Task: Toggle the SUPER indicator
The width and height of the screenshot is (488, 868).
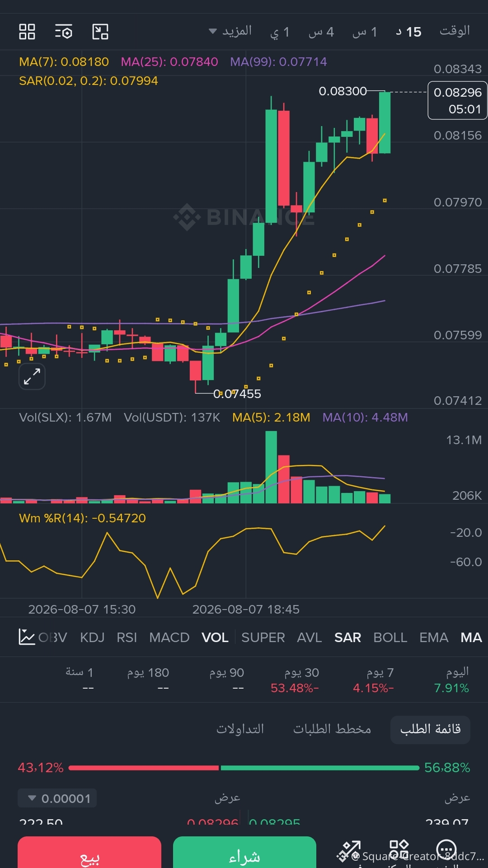Action: [263, 637]
